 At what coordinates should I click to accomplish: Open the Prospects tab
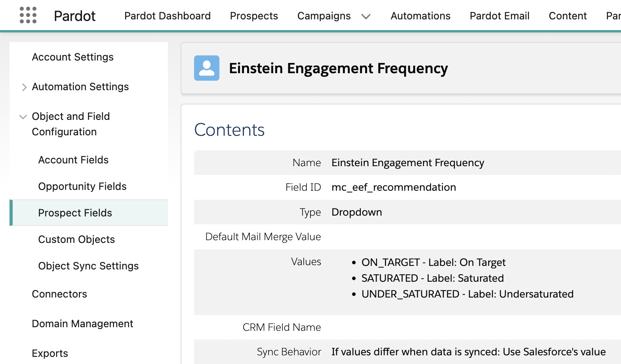(254, 16)
